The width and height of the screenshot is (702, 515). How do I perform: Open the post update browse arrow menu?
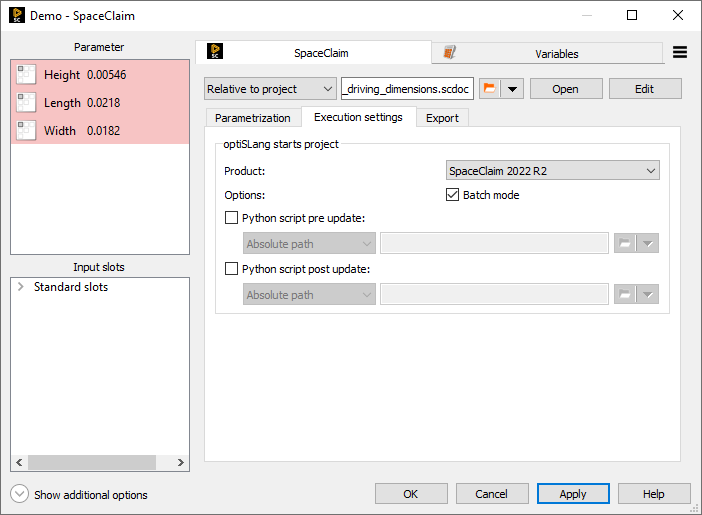pos(647,294)
